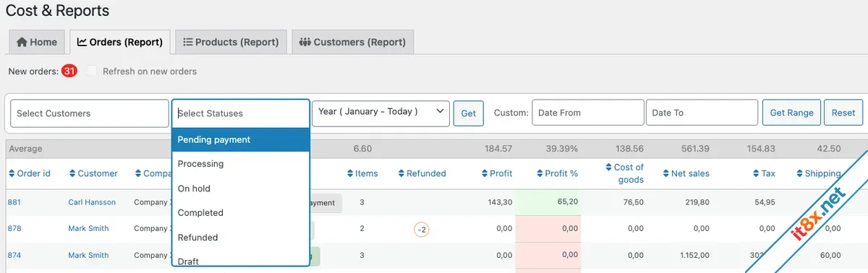Choose On hold status option
This screenshot has width=868, height=273.
coord(241,188)
